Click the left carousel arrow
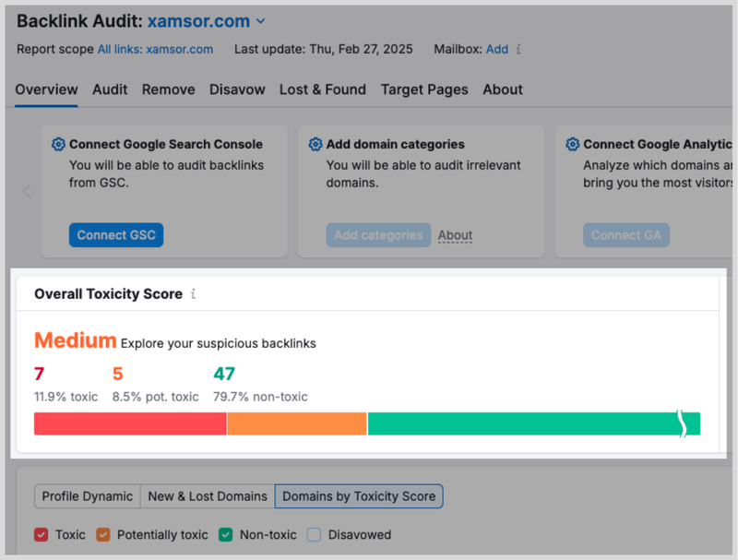The height and width of the screenshot is (560, 738). coord(27,191)
